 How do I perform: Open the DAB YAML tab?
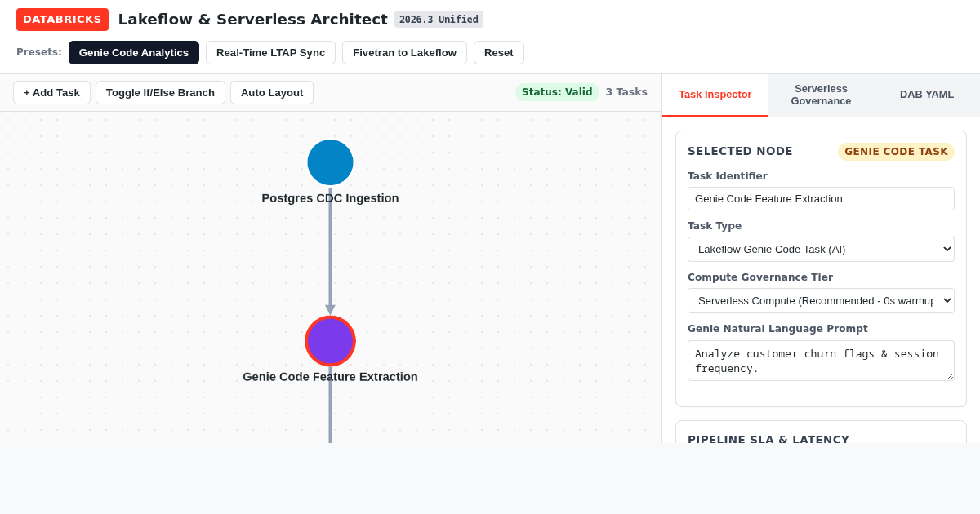click(x=927, y=95)
